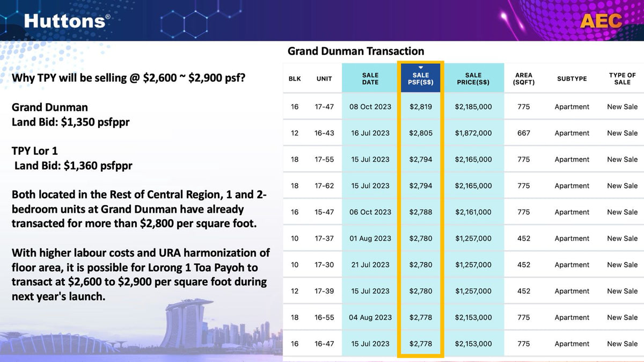Click sale date '01 Aug 2023'
The width and height of the screenshot is (644, 362).
370,238
